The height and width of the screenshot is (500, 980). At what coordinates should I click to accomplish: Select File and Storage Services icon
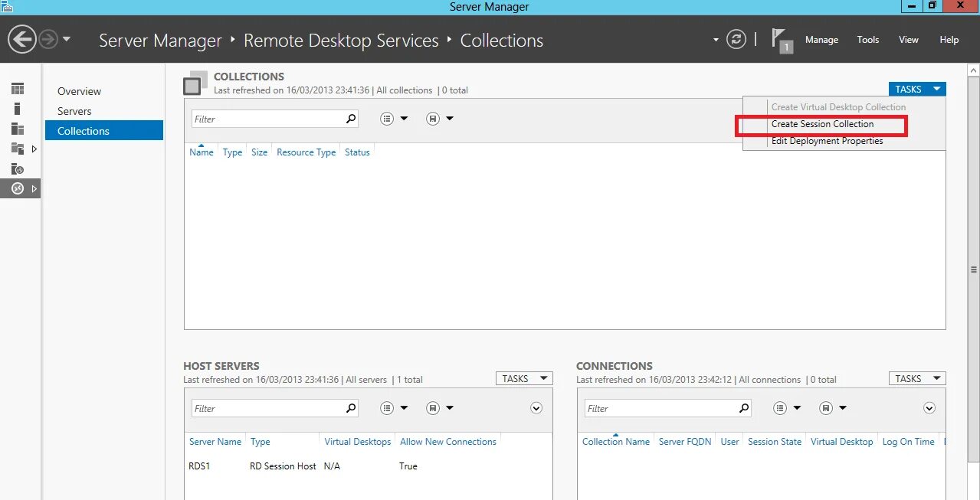pos(18,149)
